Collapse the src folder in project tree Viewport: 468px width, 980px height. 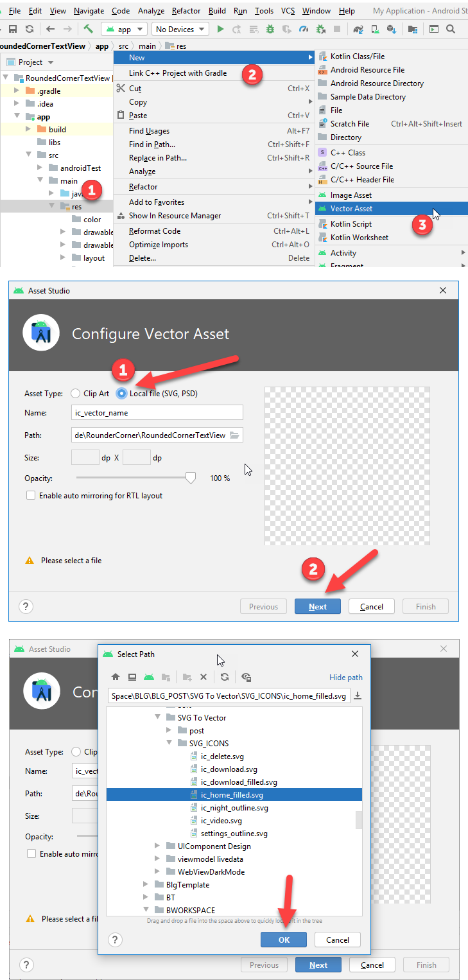[28, 155]
